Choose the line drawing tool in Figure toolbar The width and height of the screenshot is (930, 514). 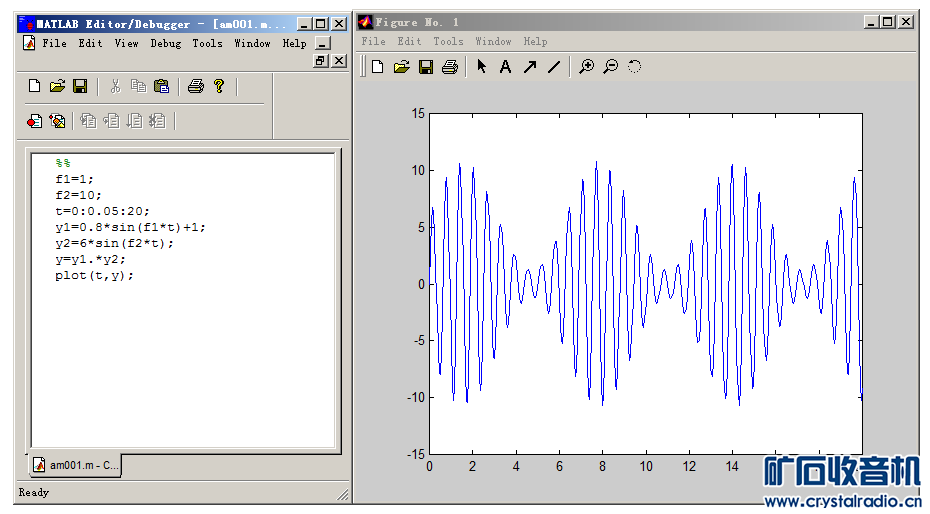[553, 67]
